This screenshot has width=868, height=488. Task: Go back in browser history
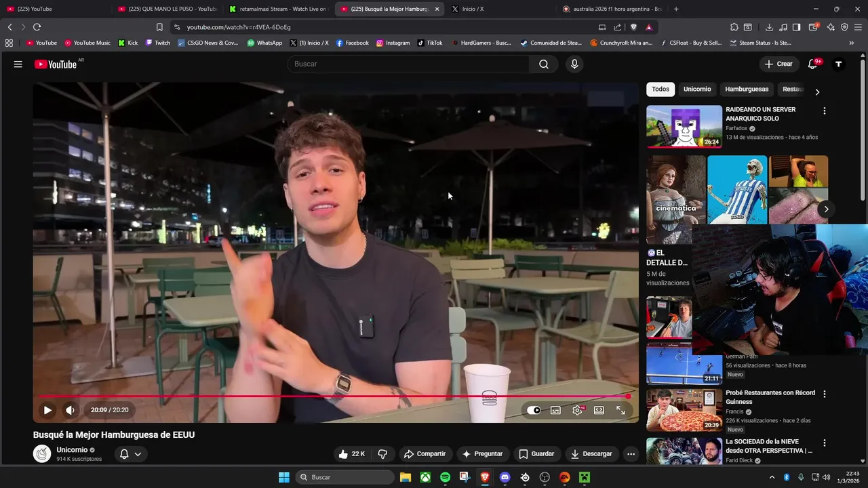[9, 27]
